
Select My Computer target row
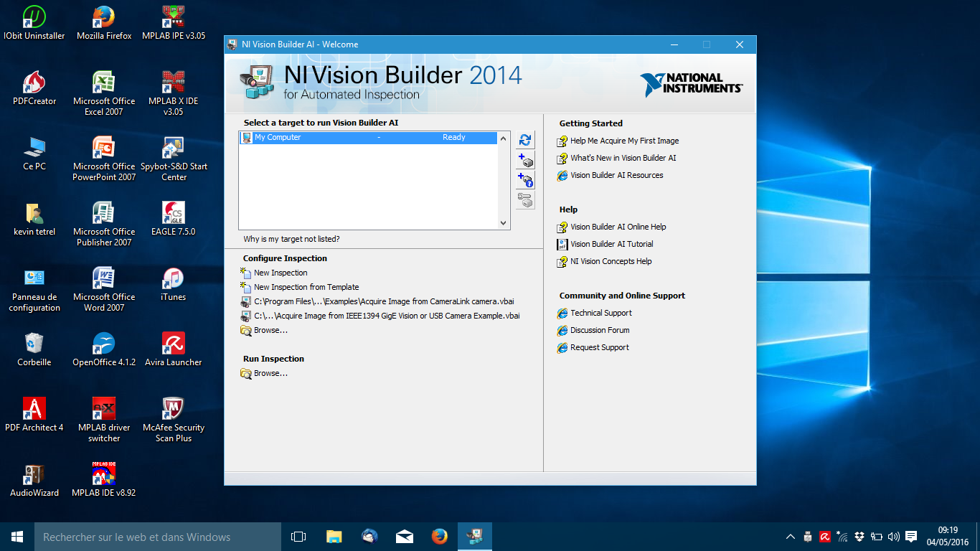click(368, 138)
